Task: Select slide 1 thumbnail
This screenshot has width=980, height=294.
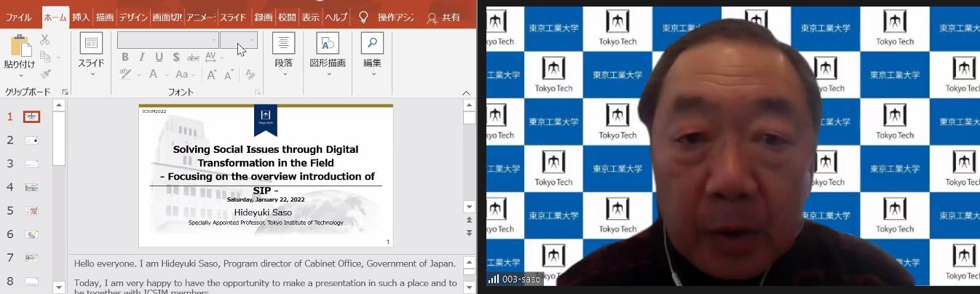Action: click(x=31, y=116)
